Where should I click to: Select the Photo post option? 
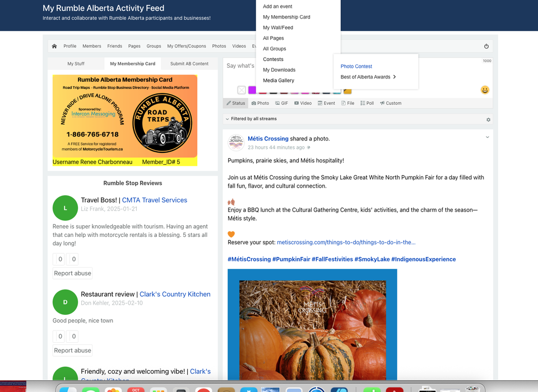[260, 104]
